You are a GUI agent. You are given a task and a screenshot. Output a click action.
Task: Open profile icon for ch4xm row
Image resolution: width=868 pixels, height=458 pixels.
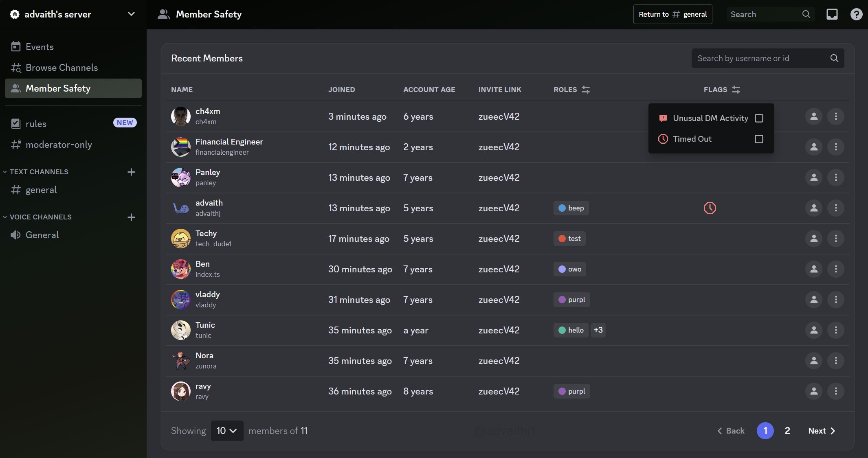coord(813,116)
